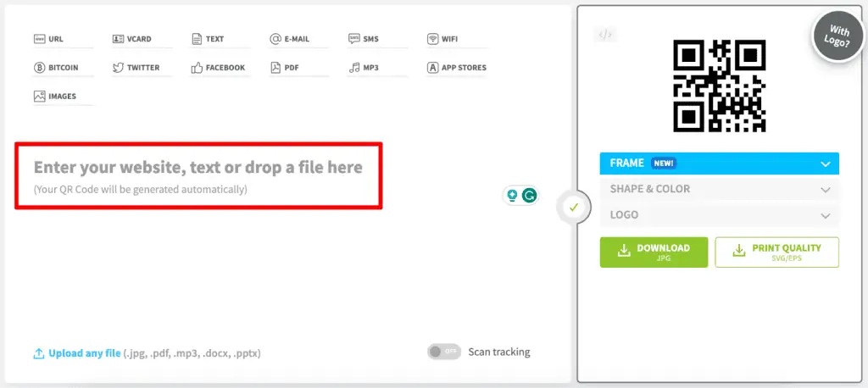868x388 pixels.
Task: Click the green checkmark circle
Action: 574,207
